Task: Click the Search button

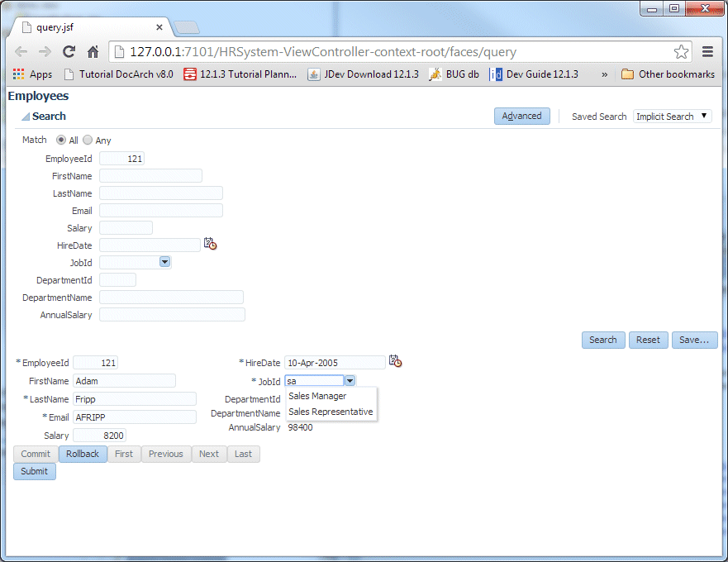Action: point(603,340)
